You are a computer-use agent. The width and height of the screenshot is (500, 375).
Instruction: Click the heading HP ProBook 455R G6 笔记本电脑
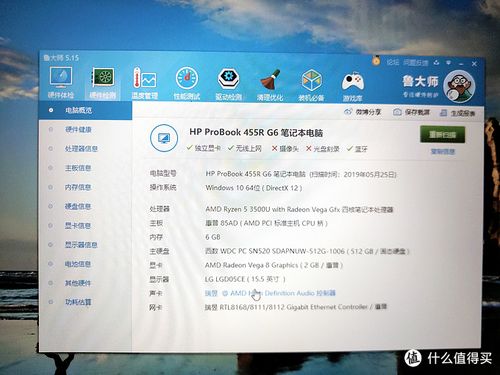[256, 132]
